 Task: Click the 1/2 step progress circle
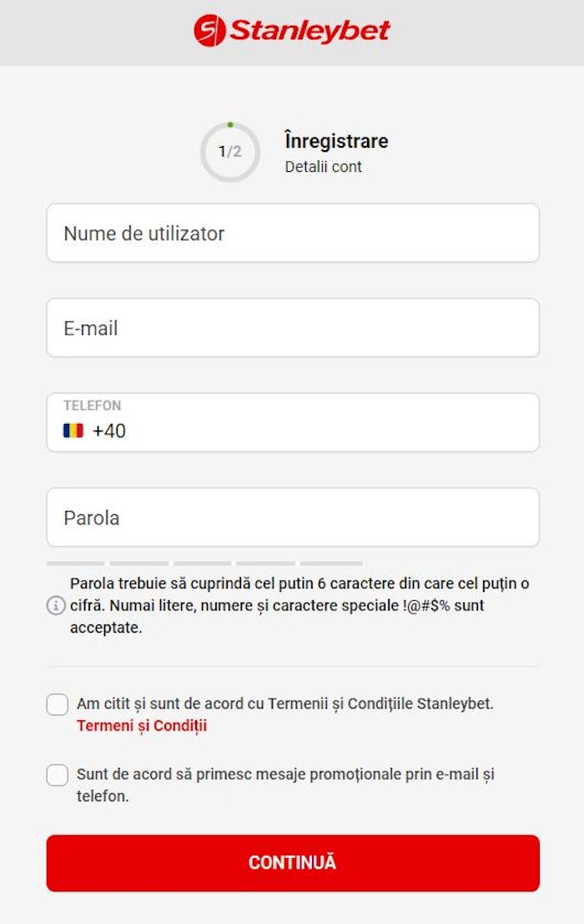[229, 151]
